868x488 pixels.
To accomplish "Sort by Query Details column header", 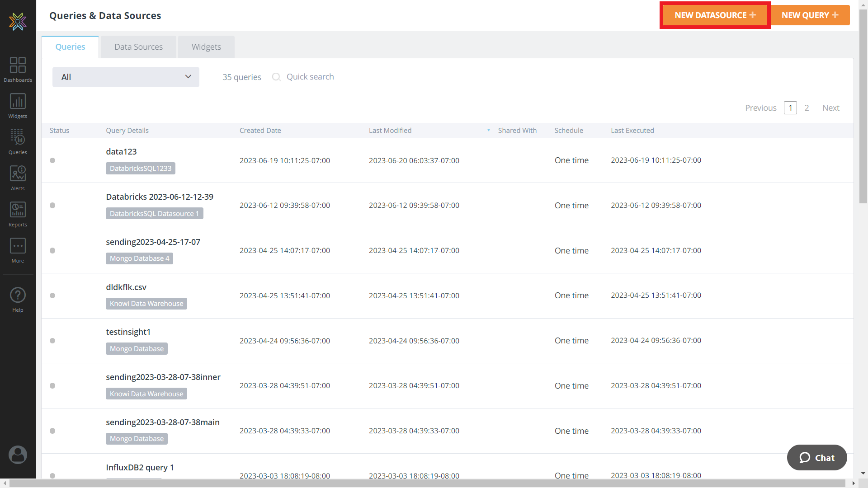I will coord(127,131).
